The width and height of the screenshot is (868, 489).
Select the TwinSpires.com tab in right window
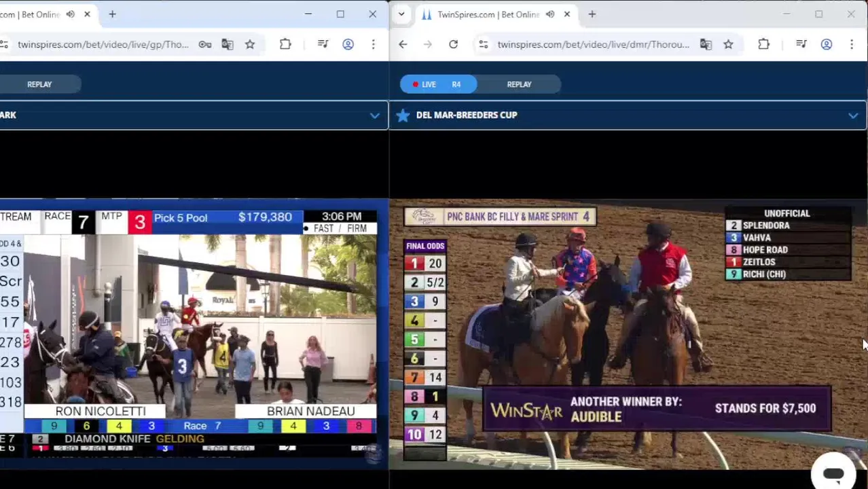[489, 14]
